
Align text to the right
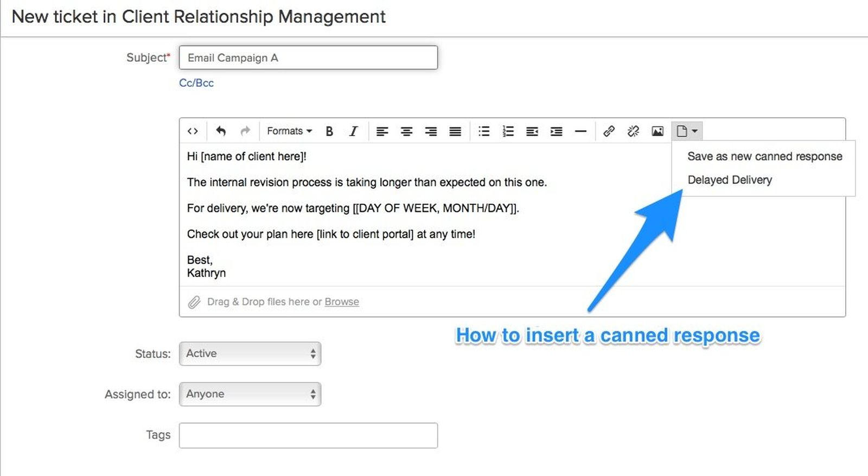click(x=431, y=131)
